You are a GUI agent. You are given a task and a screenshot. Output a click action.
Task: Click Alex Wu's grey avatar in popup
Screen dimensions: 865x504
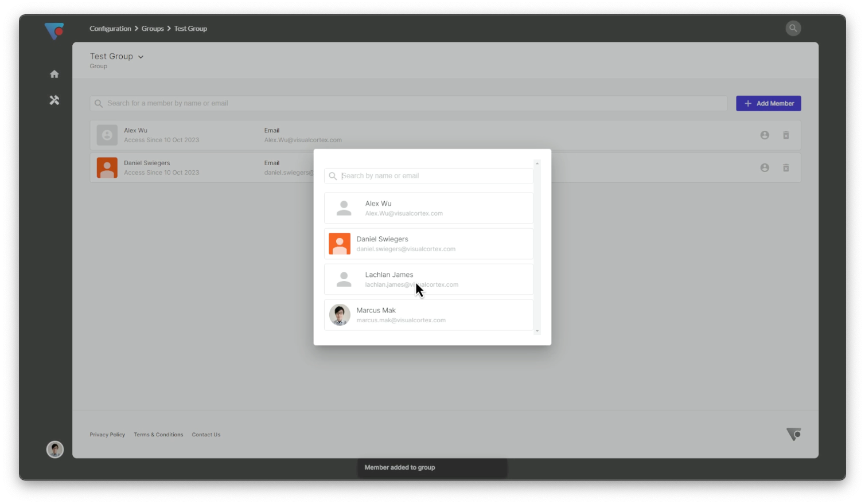click(x=344, y=208)
